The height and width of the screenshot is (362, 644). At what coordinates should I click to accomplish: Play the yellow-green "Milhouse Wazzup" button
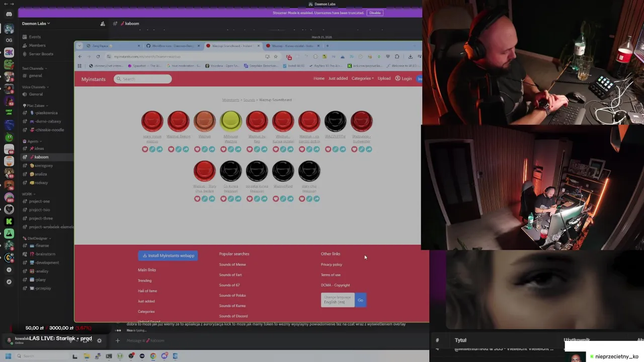tap(230, 121)
